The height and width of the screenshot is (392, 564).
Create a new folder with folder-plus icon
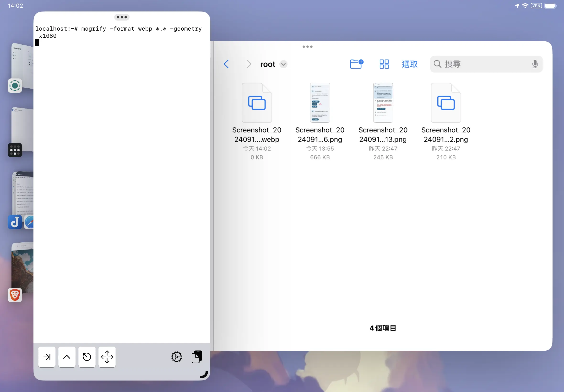click(356, 64)
